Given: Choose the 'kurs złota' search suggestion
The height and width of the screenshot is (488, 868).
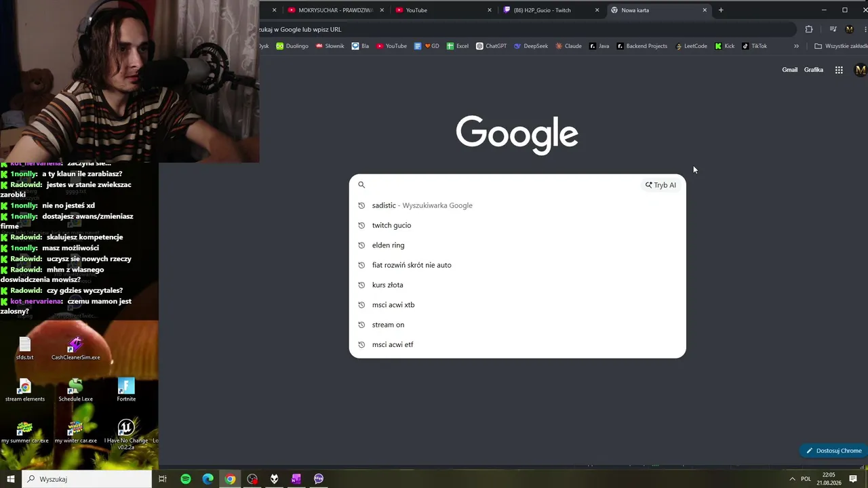Looking at the screenshot, I should pos(517,285).
